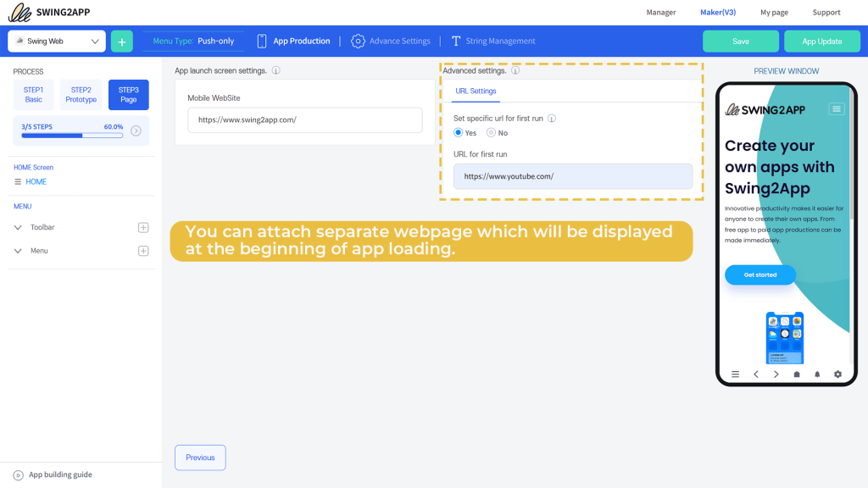
Task: Open the Support menu
Action: pyautogui.click(x=826, y=12)
